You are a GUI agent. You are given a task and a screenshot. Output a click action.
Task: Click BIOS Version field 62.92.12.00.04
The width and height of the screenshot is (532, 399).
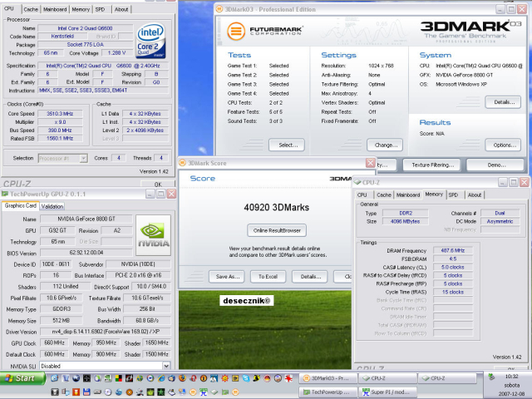tap(86, 253)
